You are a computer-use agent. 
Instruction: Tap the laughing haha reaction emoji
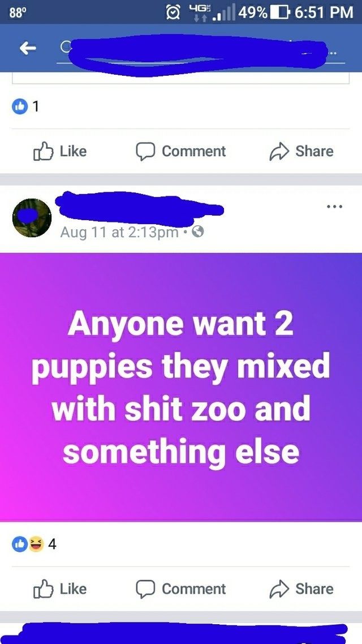tap(37, 544)
